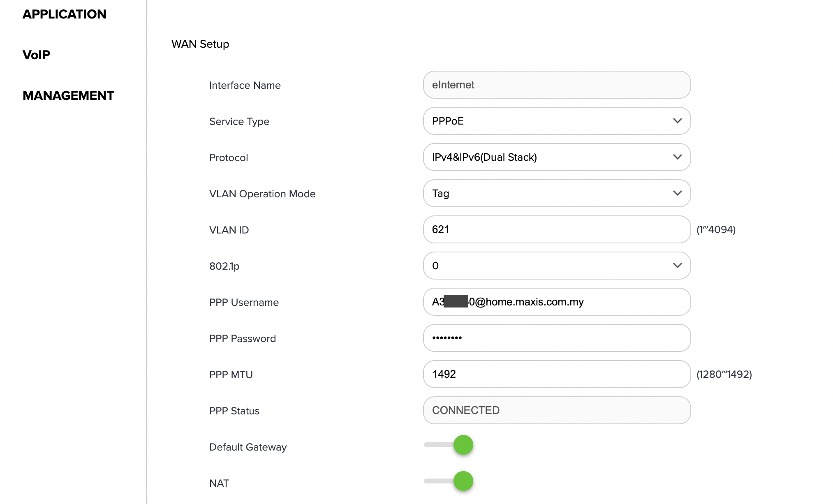Click the PPP Password field

click(x=556, y=338)
